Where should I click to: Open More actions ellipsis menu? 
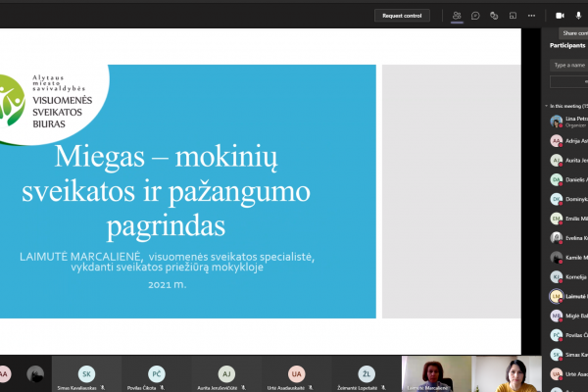point(531,16)
